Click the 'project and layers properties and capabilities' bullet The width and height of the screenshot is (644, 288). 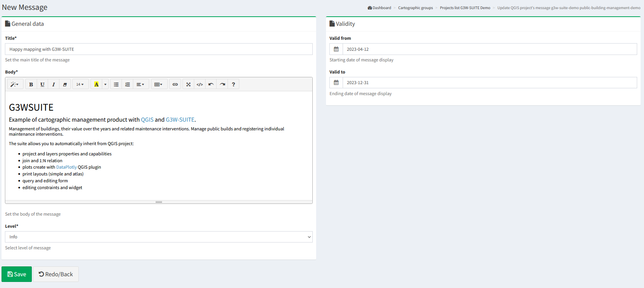[x=67, y=154]
